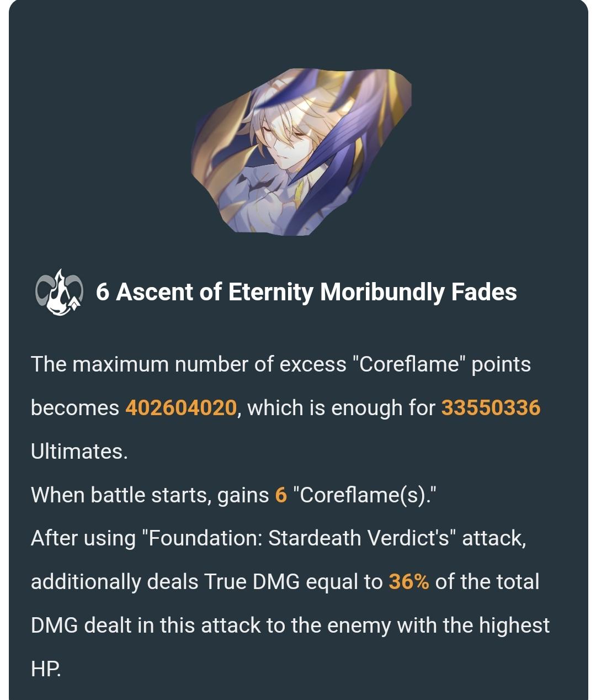Tap the word "Ultimates."
Screen dimensions: 596x700
point(79,452)
